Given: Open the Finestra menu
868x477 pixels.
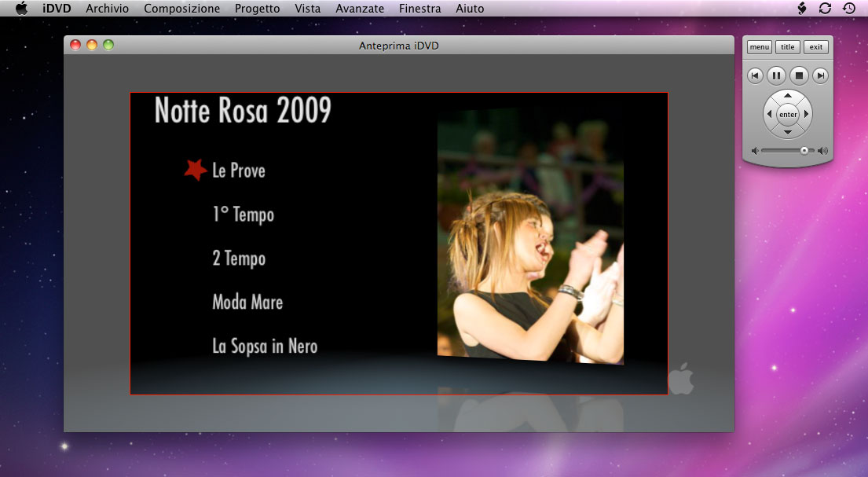Looking at the screenshot, I should [419, 9].
